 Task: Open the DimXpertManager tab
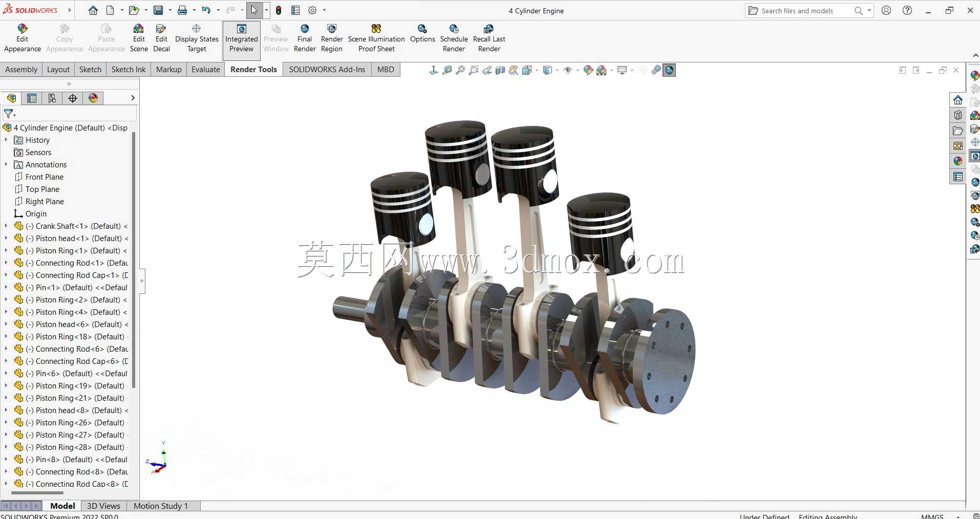tap(73, 98)
